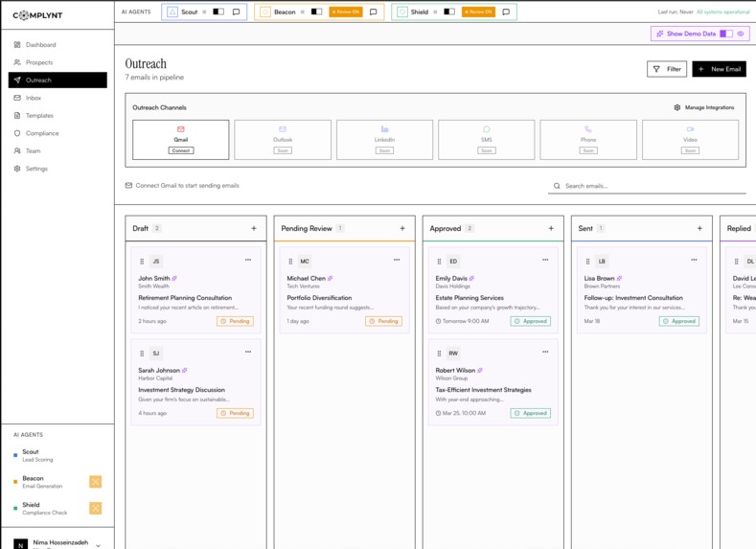The width and height of the screenshot is (756, 549).
Task: Open the Beacon agent chat icon
Action: (x=373, y=12)
